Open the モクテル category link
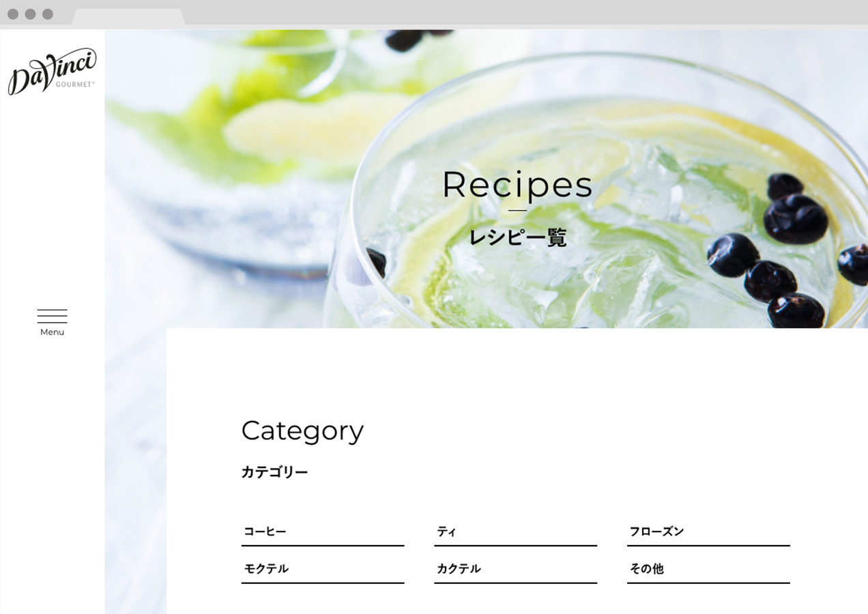The image size is (868, 614). pos(323,569)
